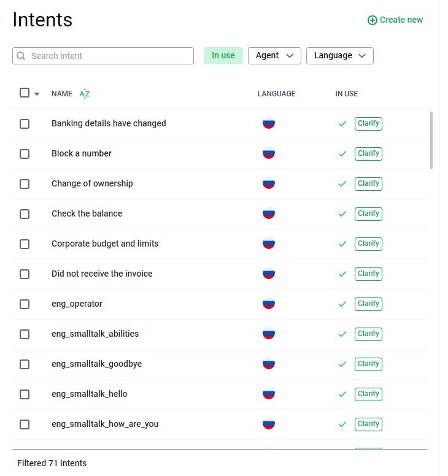Click the flag icon for eng_smalltalk_hello row
448x476 pixels.
[269, 394]
